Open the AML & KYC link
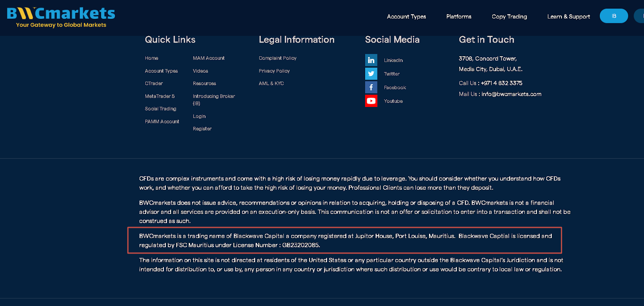644x306 pixels. pos(271,84)
